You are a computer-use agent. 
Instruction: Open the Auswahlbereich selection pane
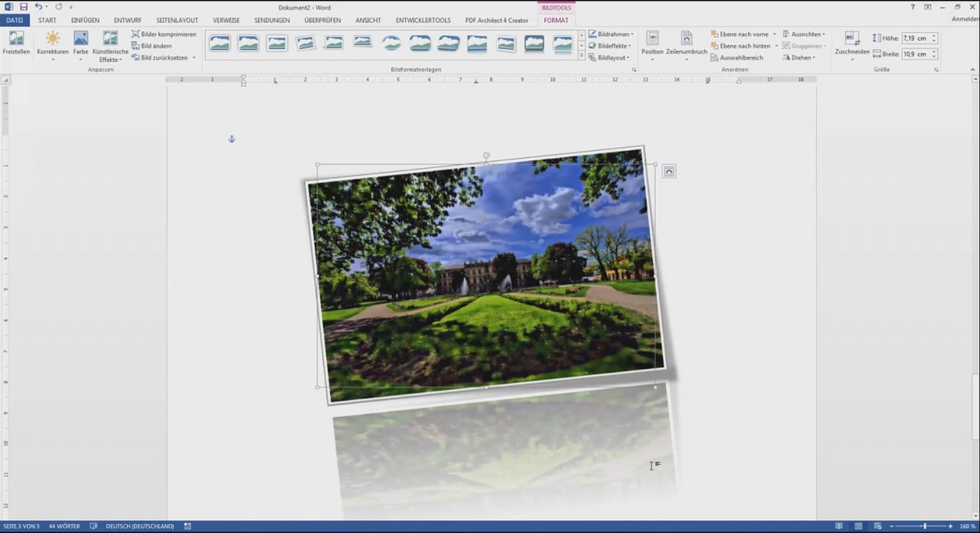740,57
